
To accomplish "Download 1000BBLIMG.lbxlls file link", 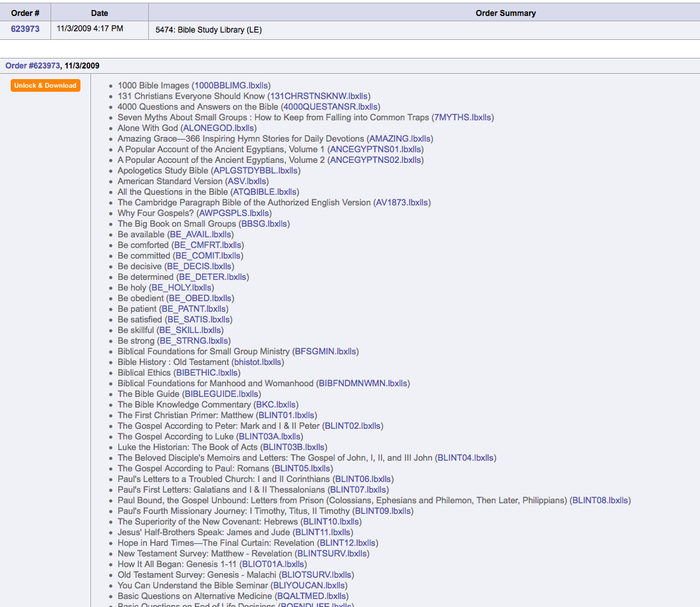I will point(231,85).
